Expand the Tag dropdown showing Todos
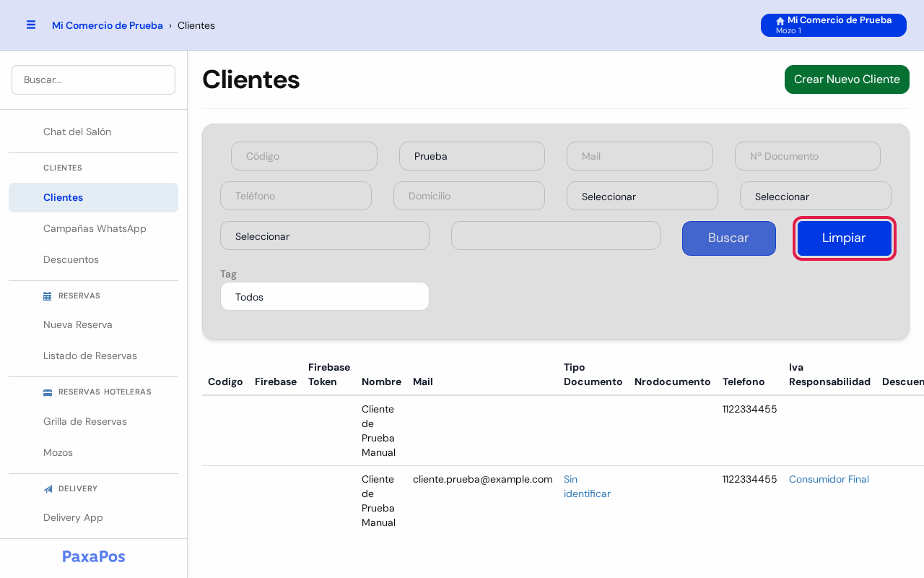The image size is (924, 578). tap(325, 296)
